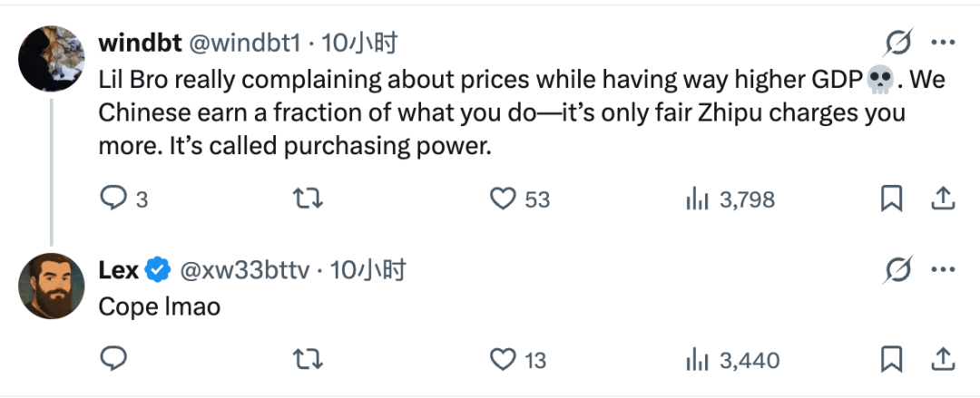Screen dimensions: 980x398
Task: Visit the @xw33bttv handle link
Action: coord(247,269)
